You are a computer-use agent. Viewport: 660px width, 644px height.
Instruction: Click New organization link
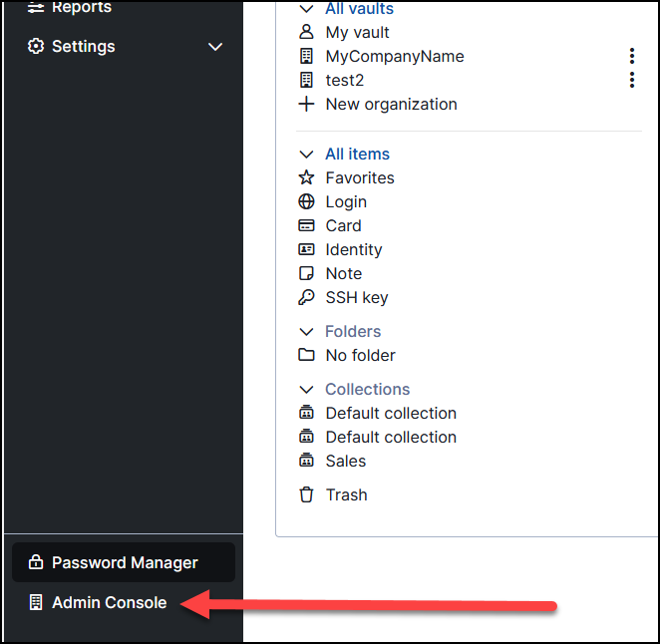391,105
